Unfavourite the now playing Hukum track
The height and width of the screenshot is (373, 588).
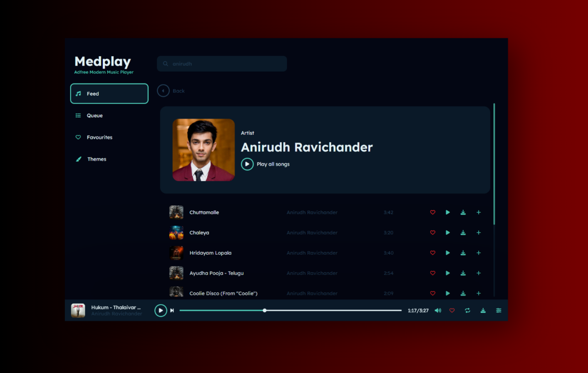point(452,310)
